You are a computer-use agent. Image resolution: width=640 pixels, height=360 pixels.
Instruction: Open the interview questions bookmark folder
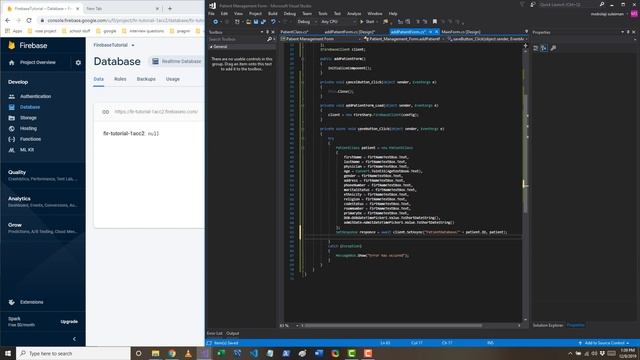(x=143, y=31)
